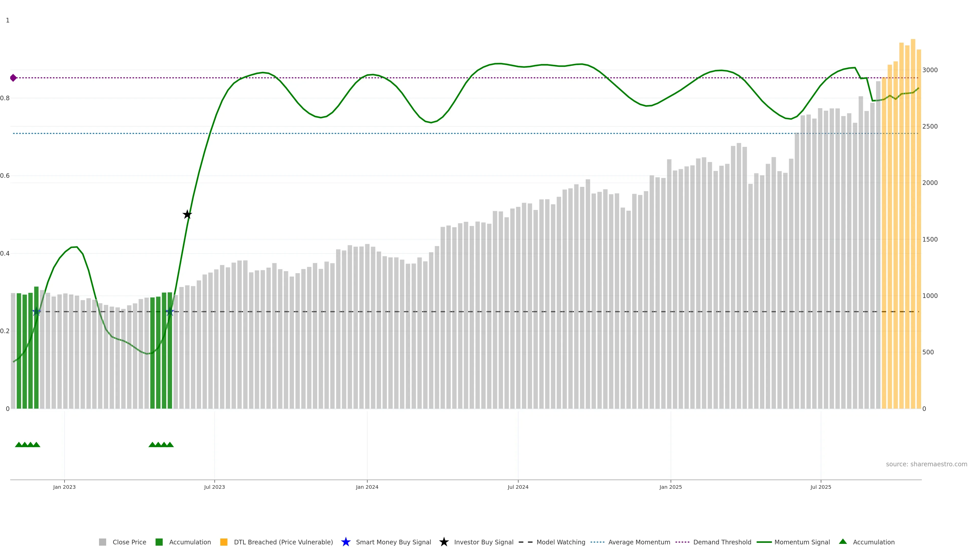
Task: Click the Jul 2025 axis label
Action: 820,487
